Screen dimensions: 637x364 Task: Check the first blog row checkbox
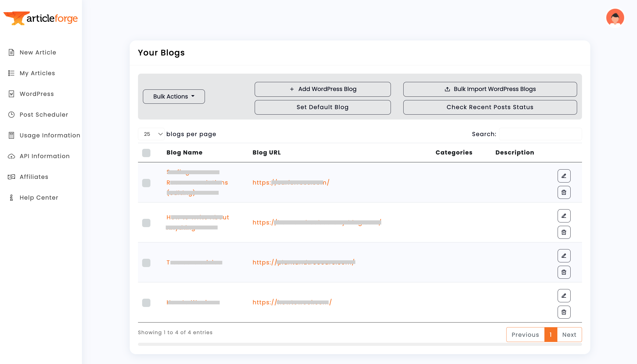[146, 183]
